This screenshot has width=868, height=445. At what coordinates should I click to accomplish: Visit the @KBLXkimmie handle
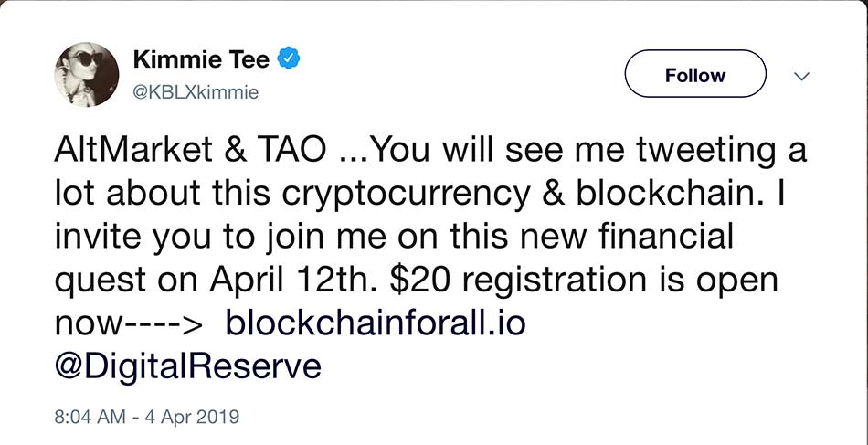[196, 92]
